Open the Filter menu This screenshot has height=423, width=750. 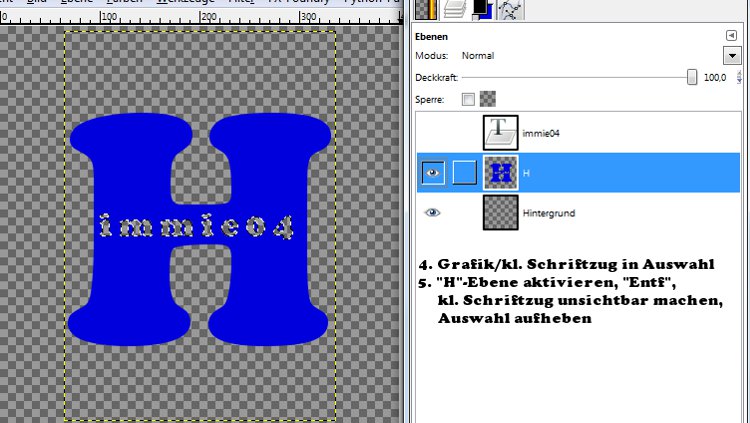pos(242,1)
